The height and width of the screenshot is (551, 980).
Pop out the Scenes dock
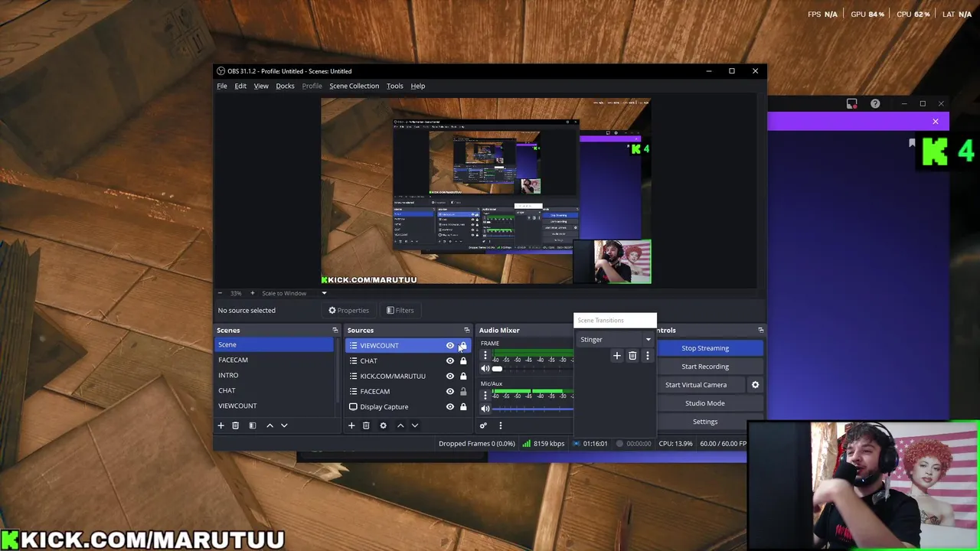pos(335,330)
